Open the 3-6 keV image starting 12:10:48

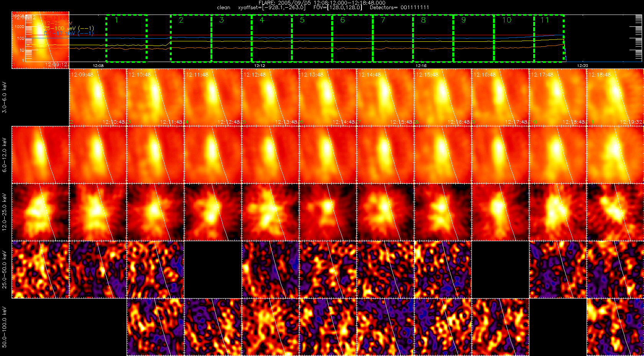pyautogui.click(x=155, y=98)
